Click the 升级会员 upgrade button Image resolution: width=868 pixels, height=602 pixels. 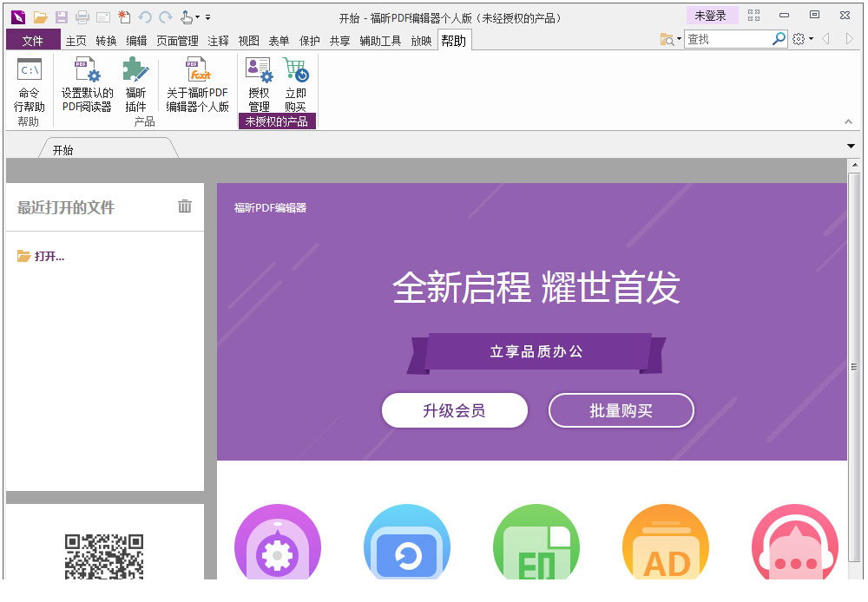(455, 410)
